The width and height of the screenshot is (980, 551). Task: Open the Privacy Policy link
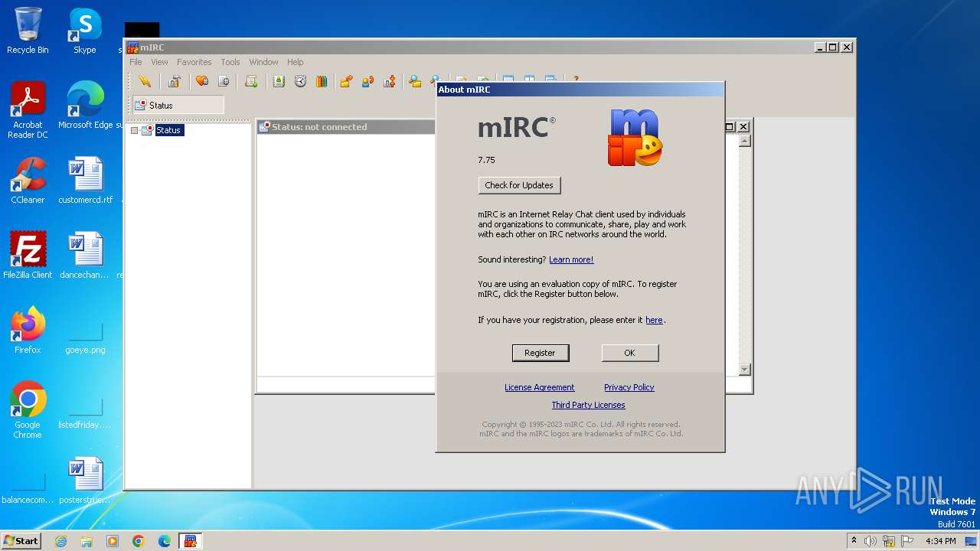[629, 387]
